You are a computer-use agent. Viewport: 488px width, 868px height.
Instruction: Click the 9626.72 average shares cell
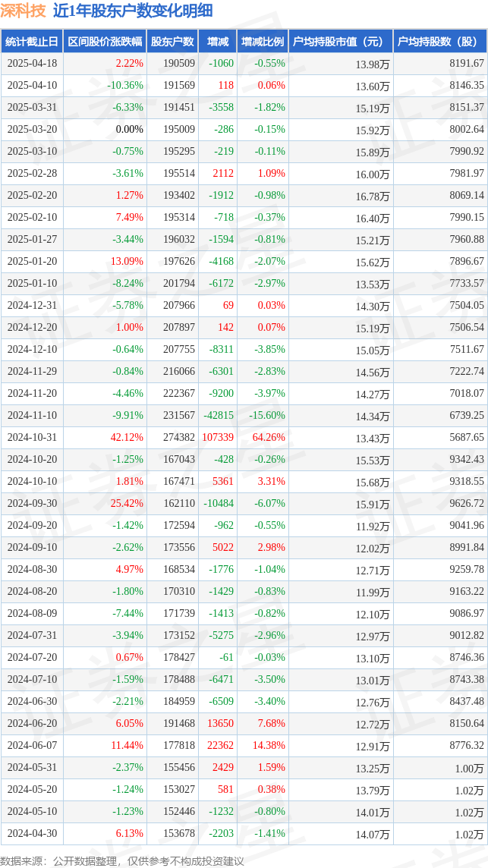click(x=467, y=503)
